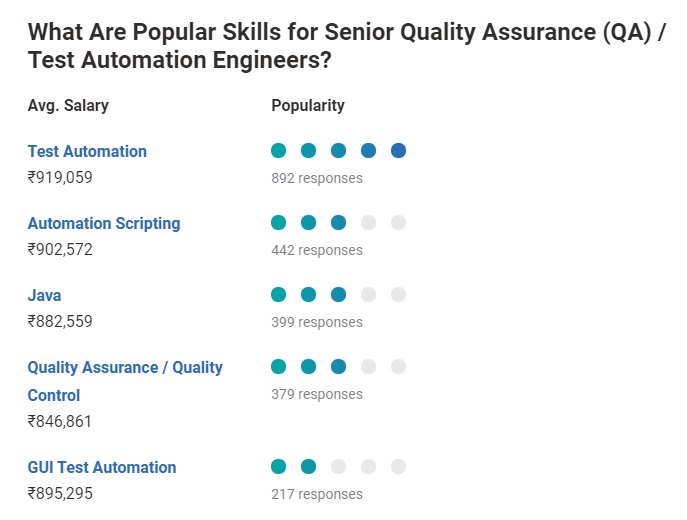Click second popularity dot for Quality Assurance
The height and width of the screenshot is (520, 687).
(x=309, y=367)
